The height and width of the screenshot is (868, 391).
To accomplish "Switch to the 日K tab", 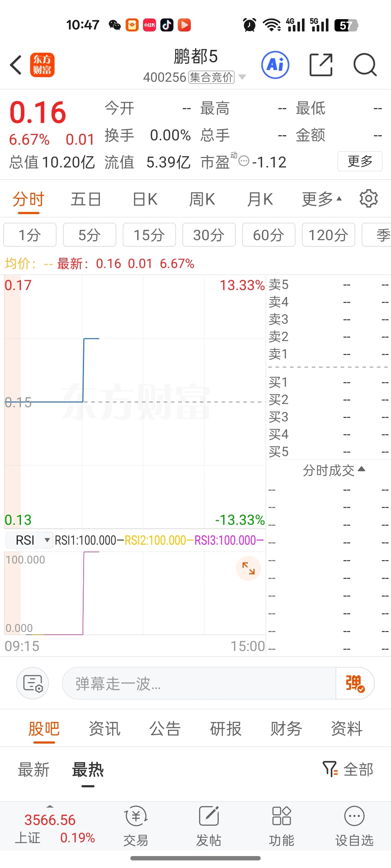I will [145, 199].
